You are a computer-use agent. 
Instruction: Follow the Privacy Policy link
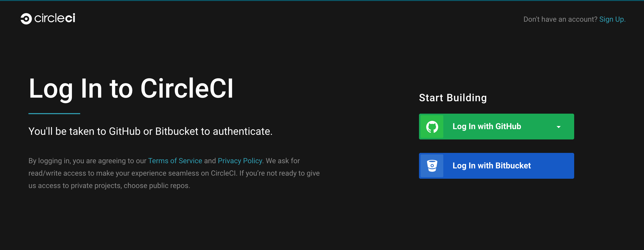[240, 161]
